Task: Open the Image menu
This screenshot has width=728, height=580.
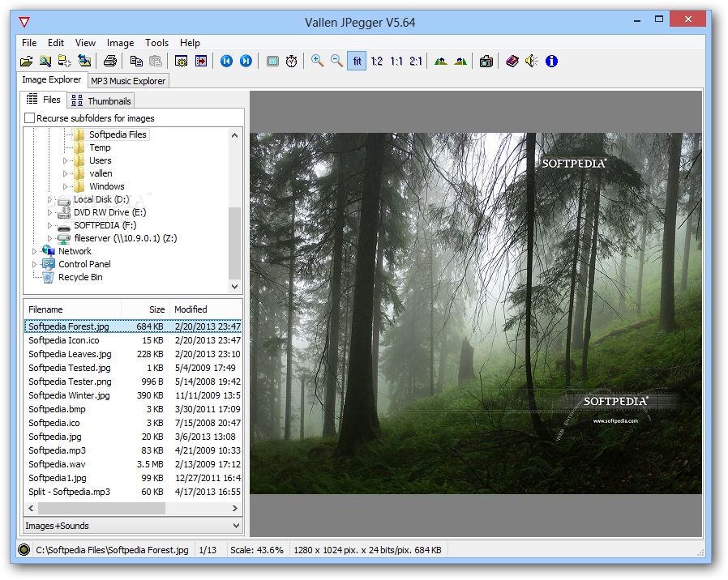Action: [120, 43]
